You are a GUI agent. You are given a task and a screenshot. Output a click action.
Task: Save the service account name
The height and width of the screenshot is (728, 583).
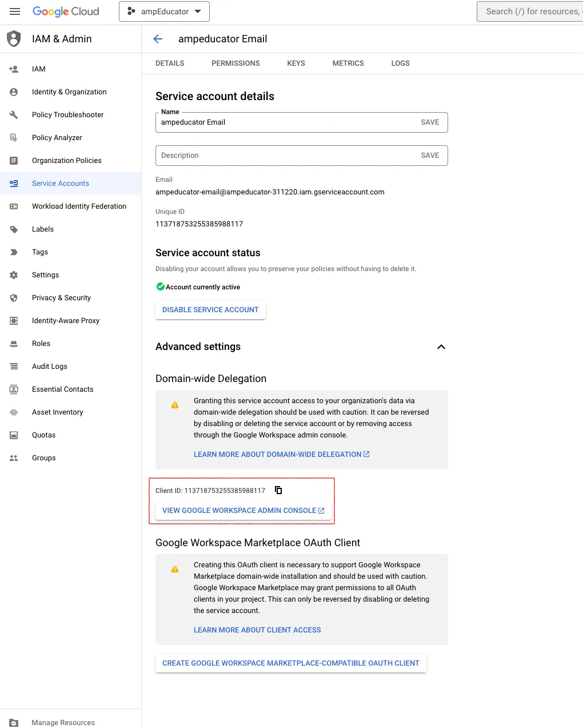click(430, 122)
